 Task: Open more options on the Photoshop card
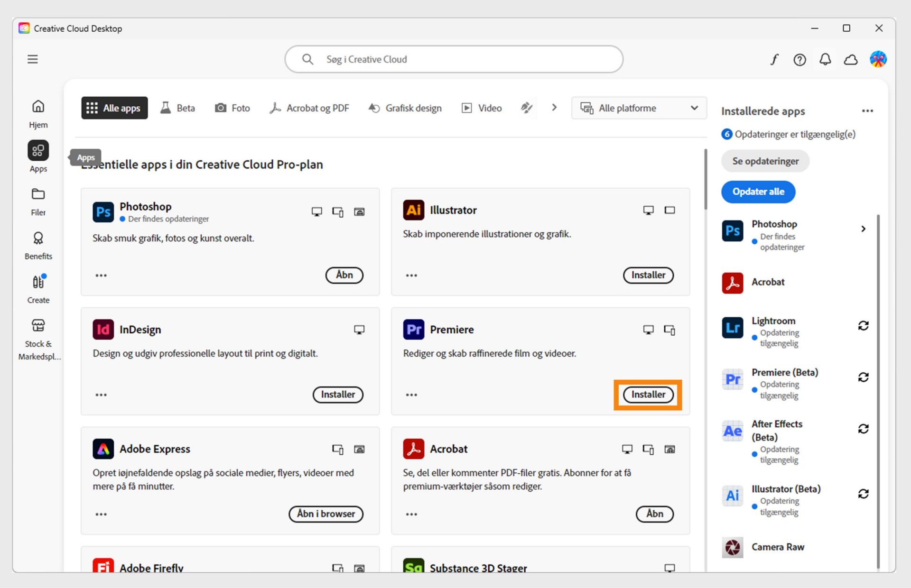pos(101,276)
